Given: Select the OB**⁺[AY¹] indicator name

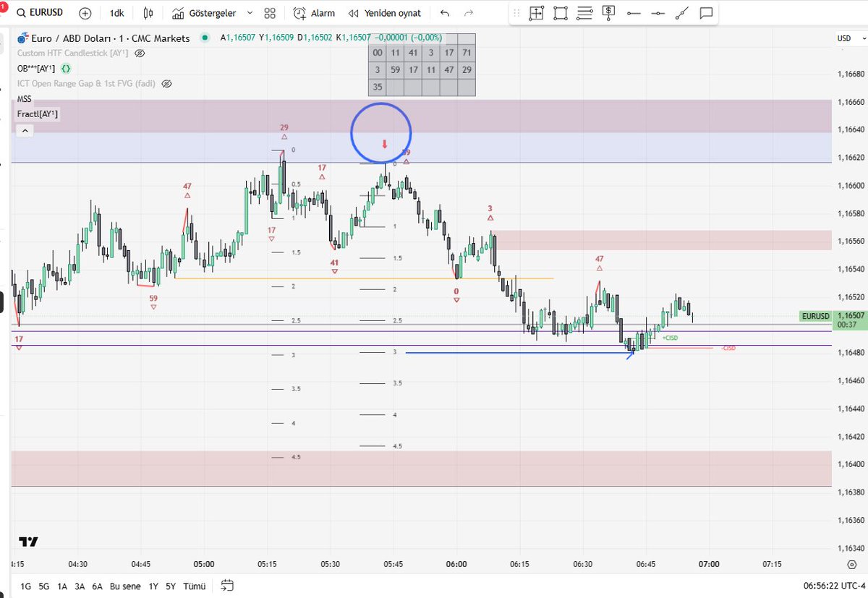Looking at the screenshot, I should click(36, 69).
